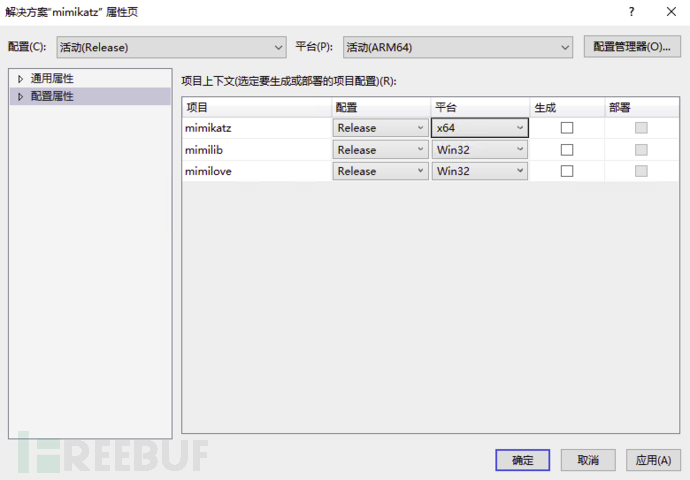690x480 pixels.
Task: Open the 平台(P) ARM64 dropdown
Action: pyautogui.click(x=458, y=47)
